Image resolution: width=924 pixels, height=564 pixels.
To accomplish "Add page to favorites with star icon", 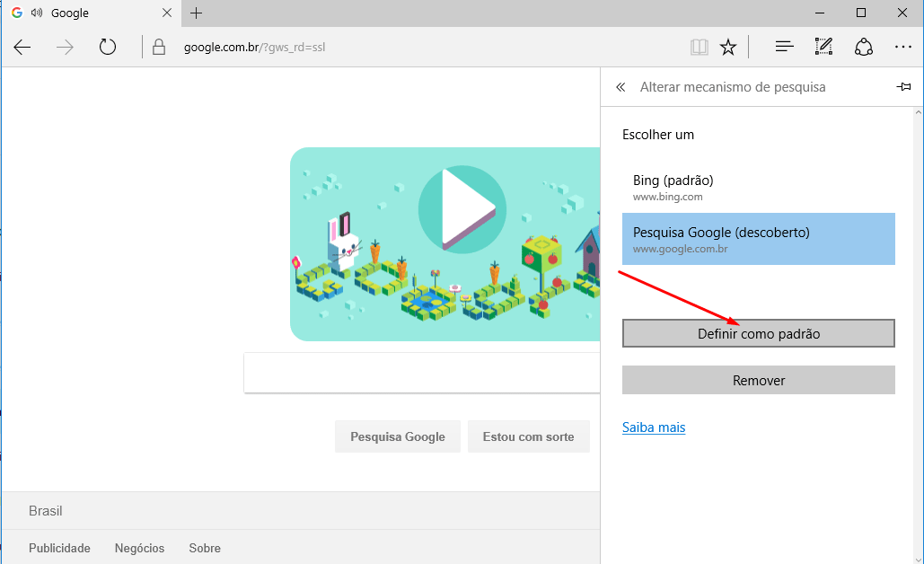I will (x=728, y=47).
